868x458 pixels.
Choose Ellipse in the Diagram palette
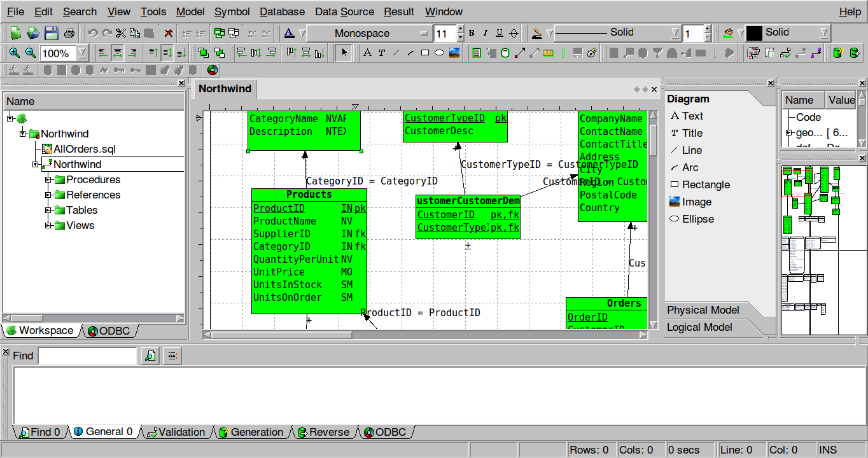[x=692, y=219]
